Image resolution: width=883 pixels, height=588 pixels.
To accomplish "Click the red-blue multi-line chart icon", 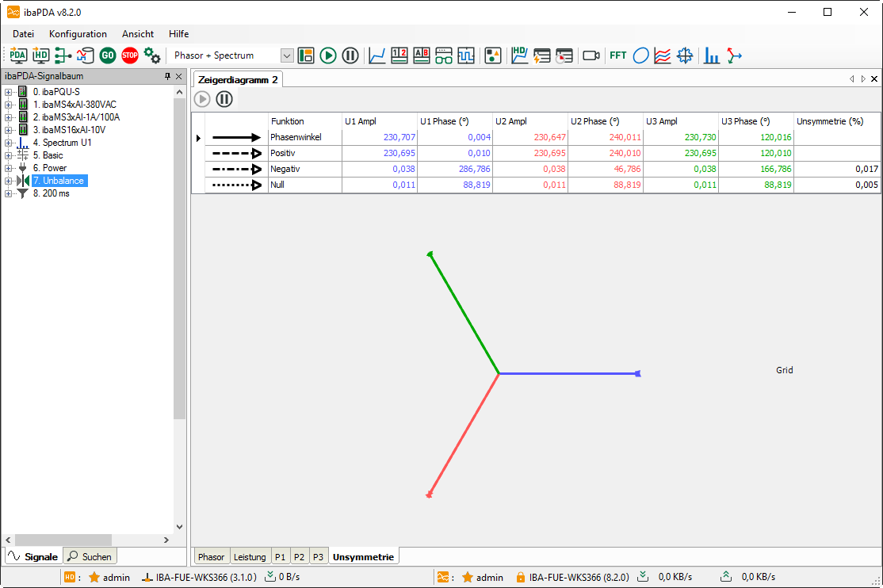I will tap(663, 55).
